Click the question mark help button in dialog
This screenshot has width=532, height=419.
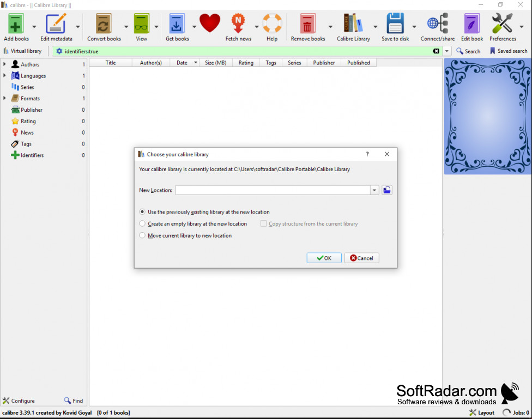coord(367,154)
